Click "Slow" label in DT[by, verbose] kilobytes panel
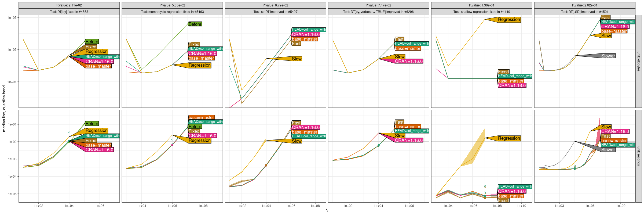 pyautogui.click(x=400, y=57)
